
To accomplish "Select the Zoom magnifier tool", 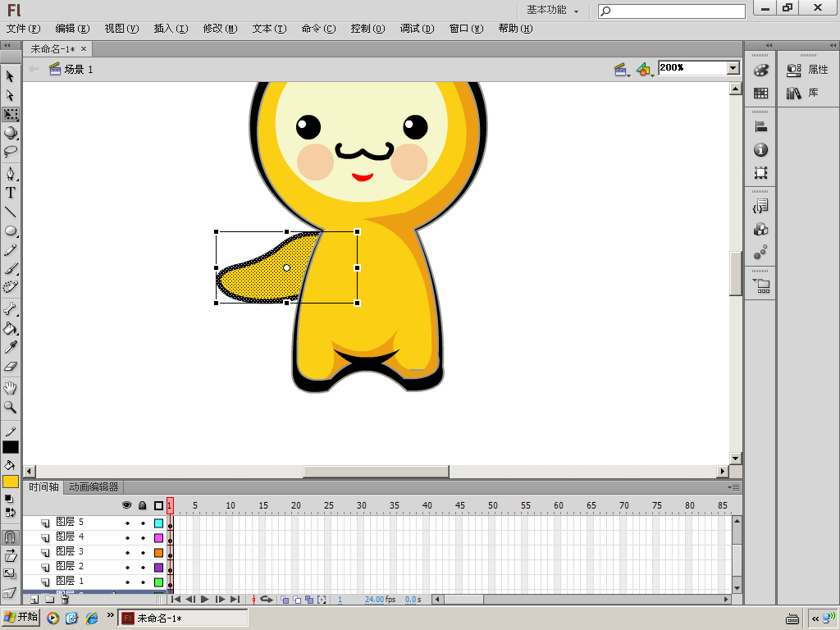I will (10, 407).
